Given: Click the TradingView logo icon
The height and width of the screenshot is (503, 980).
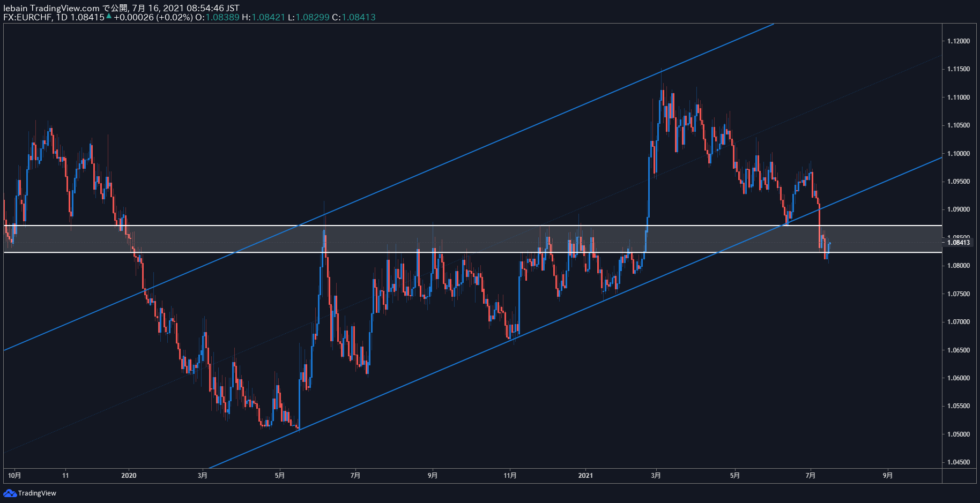Looking at the screenshot, I should (10, 493).
